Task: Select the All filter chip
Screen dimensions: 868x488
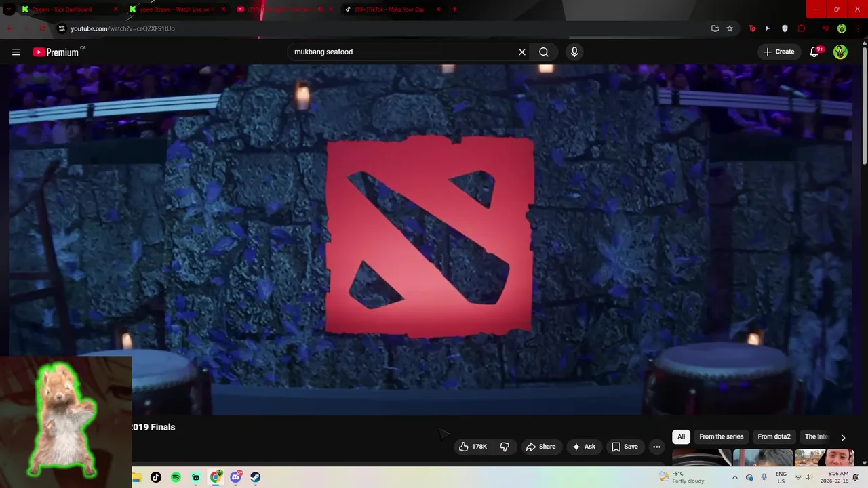Action: tap(681, 437)
